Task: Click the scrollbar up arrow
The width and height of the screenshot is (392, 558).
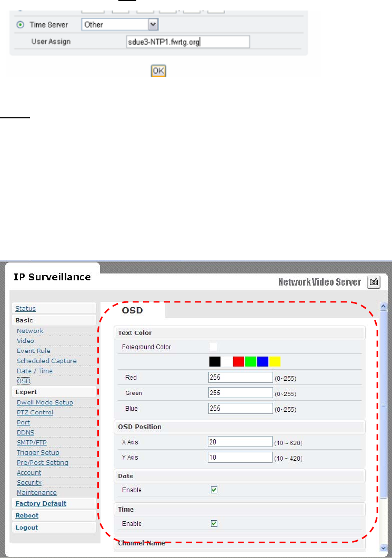Action: tap(384, 306)
